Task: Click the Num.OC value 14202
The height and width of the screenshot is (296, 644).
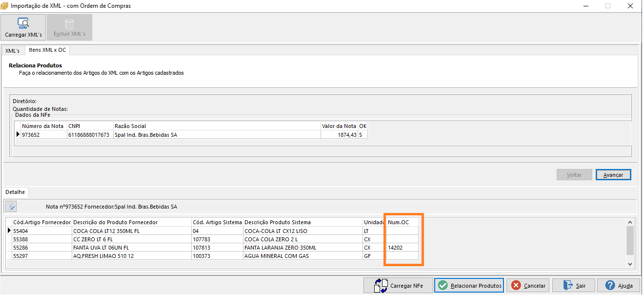Action: tap(402, 248)
